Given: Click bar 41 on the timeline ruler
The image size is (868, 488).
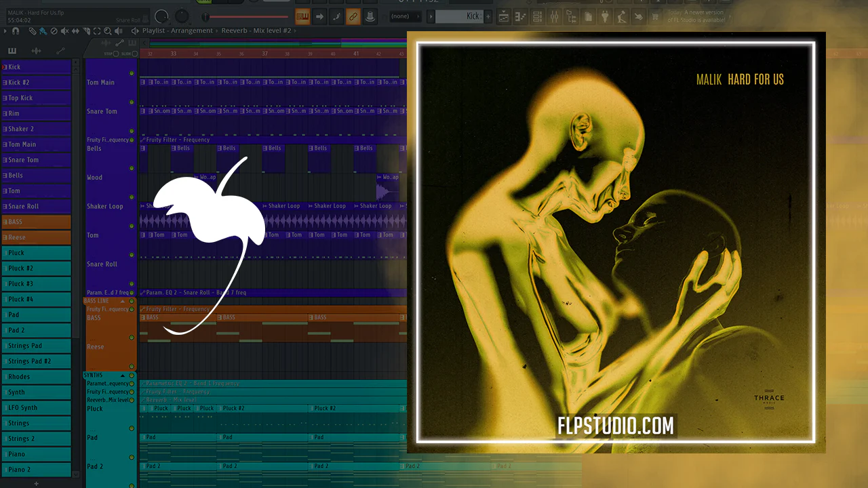Looking at the screenshot, I should click(356, 54).
